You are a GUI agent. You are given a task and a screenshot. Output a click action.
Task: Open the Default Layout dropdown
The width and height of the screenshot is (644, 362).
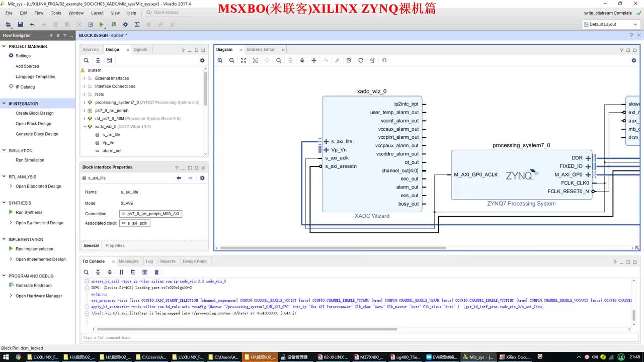(x=611, y=24)
